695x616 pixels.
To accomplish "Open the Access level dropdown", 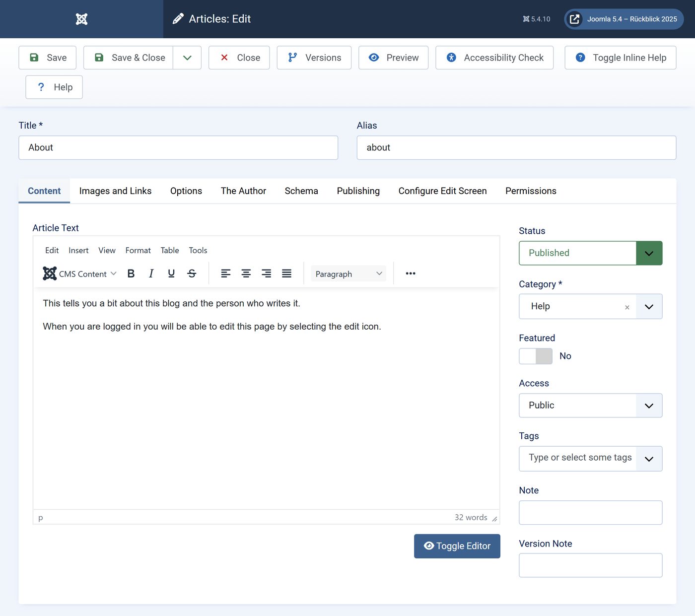I will [x=591, y=406].
